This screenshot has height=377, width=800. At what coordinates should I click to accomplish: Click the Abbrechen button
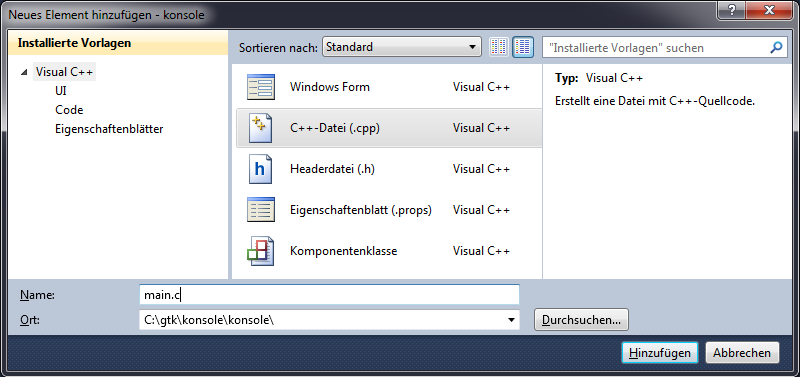742,353
